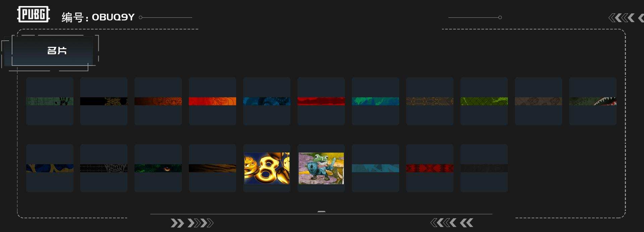Choose the muted teal geometric nameplate
The width and height of the screenshot is (644, 232).
[375, 168]
